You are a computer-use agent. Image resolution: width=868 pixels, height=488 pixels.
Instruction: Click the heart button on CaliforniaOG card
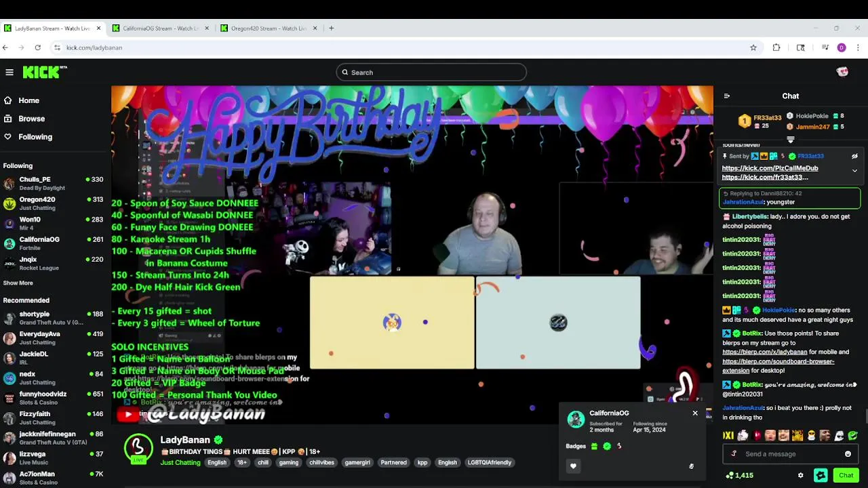573,466
